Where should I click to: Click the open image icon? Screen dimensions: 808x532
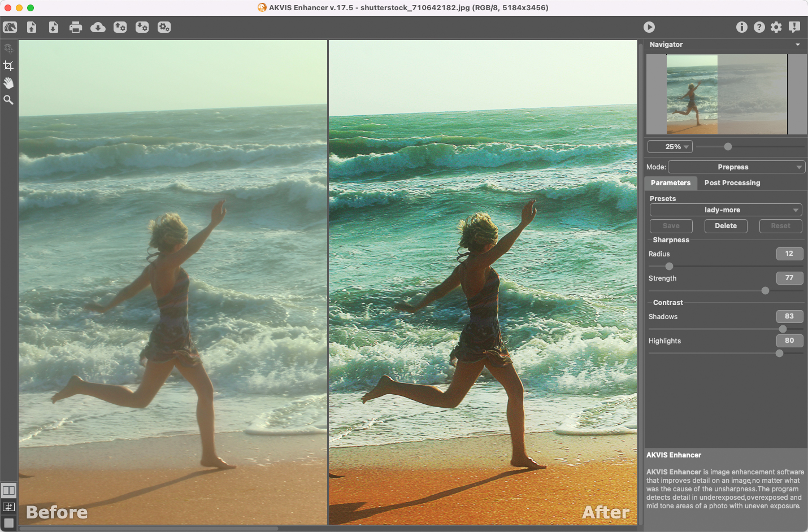click(x=32, y=27)
